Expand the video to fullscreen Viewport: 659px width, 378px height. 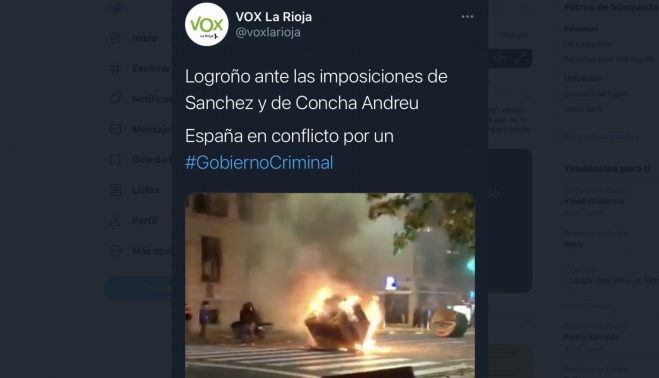520,58
